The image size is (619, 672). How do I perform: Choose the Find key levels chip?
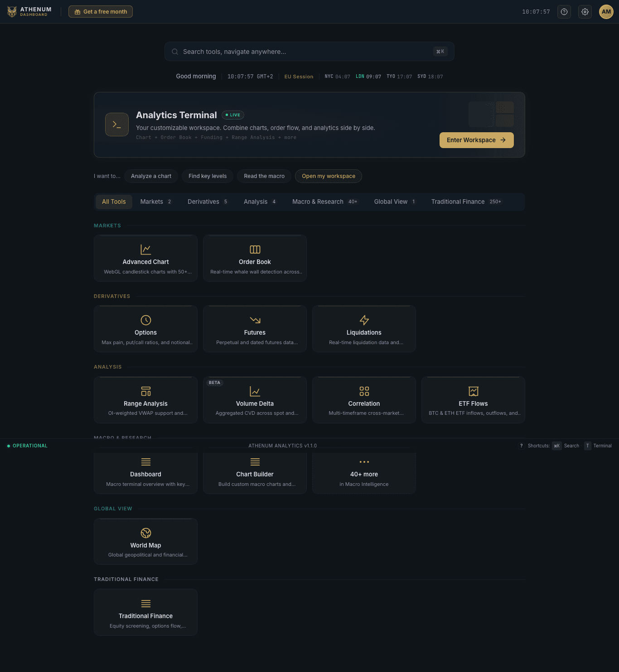(208, 176)
